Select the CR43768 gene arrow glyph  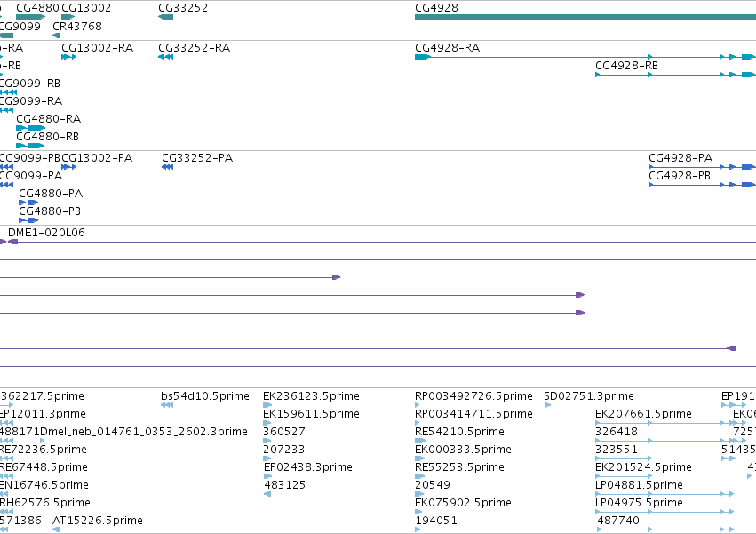(56, 36)
